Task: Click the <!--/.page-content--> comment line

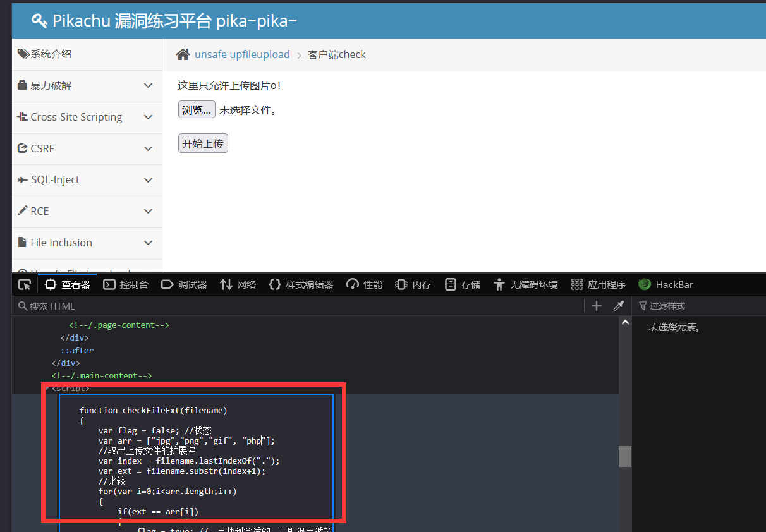Action: (119, 325)
